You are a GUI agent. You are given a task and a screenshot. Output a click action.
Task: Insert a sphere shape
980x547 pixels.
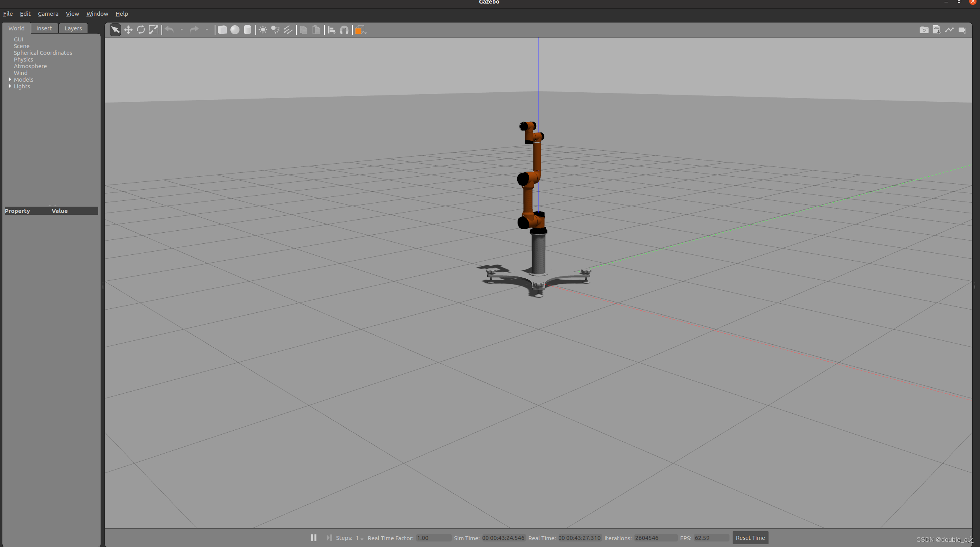pos(235,30)
